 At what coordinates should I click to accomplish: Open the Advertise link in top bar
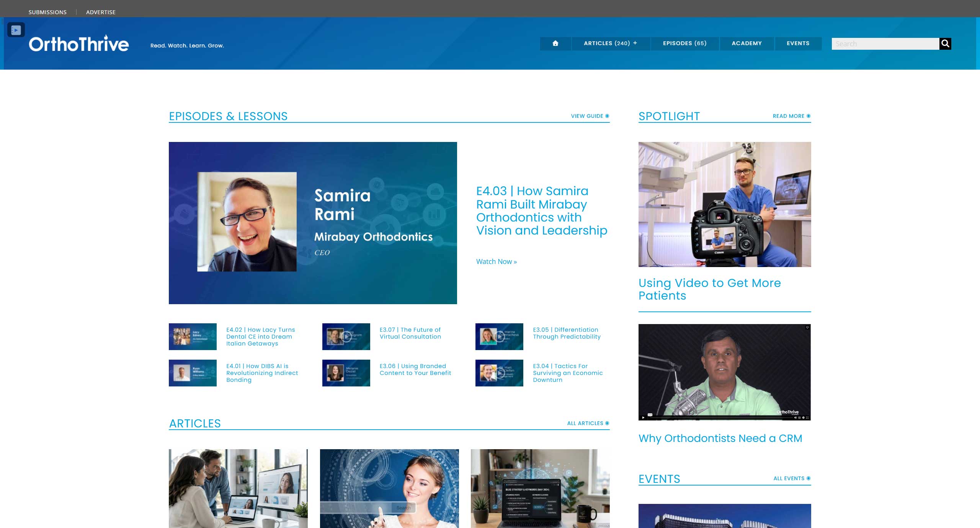tap(101, 12)
